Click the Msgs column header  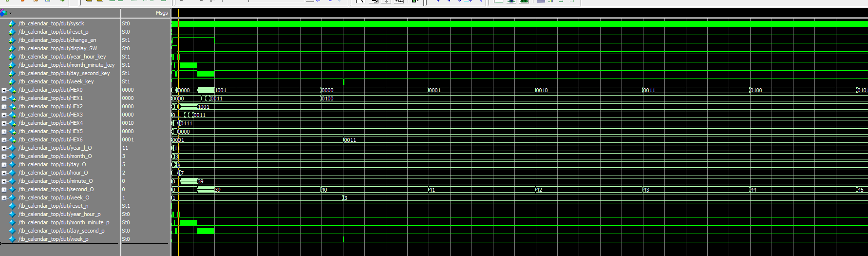(x=162, y=13)
